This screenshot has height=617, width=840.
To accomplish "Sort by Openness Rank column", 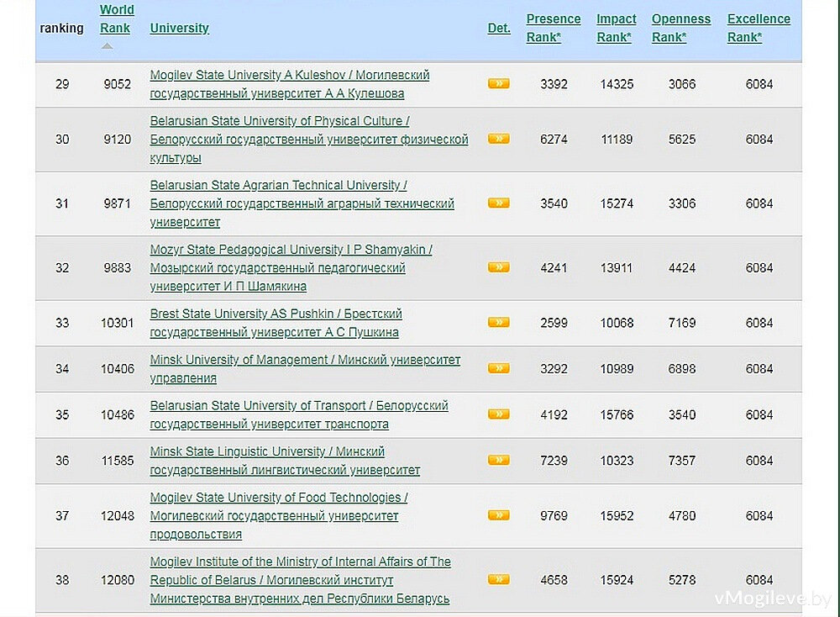I will (x=681, y=28).
